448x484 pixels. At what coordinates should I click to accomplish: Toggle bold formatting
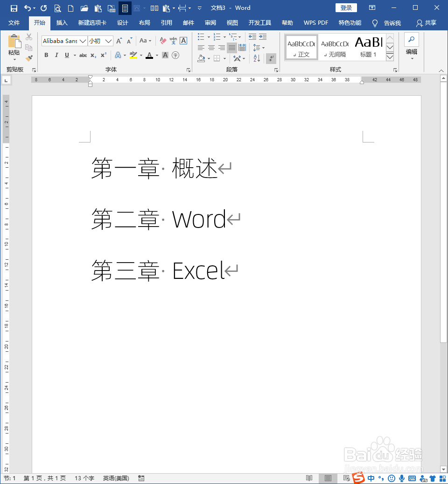coord(46,55)
